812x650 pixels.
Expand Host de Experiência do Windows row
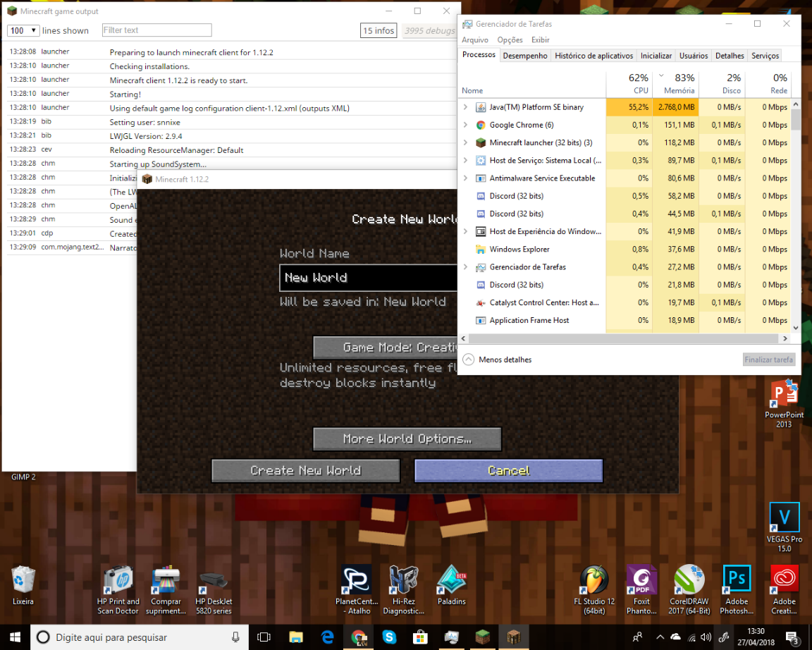click(465, 231)
